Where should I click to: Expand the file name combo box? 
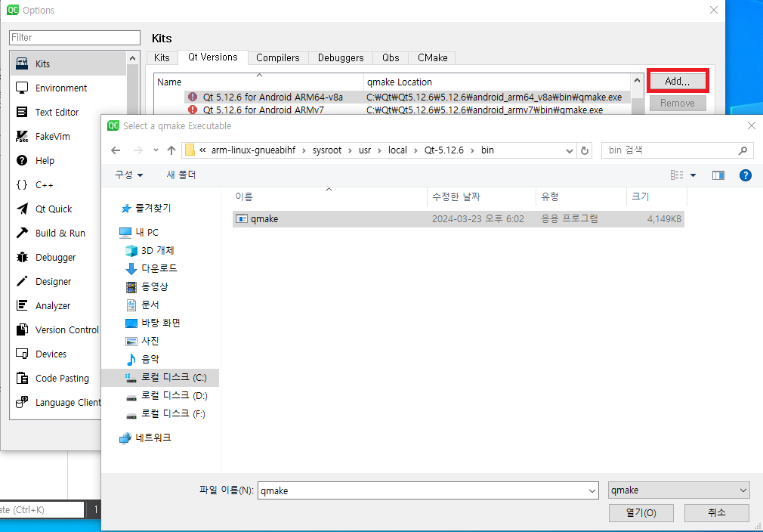pos(592,490)
